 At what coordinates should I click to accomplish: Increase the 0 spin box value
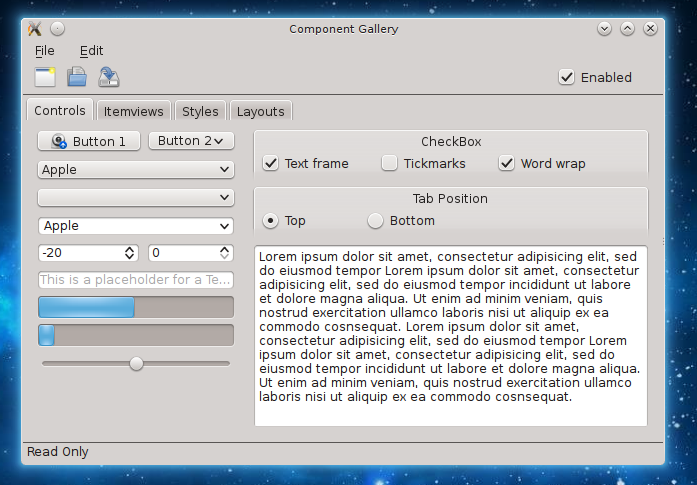click(224, 249)
